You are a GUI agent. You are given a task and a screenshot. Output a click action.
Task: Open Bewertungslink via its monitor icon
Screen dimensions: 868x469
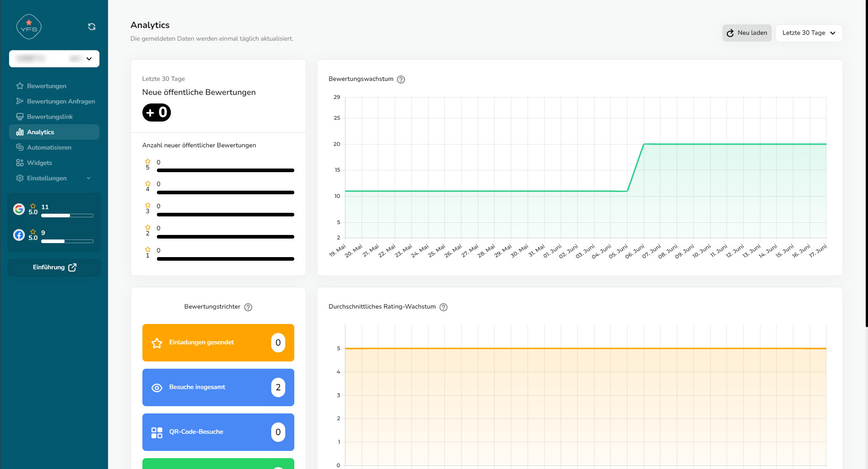click(20, 117)
